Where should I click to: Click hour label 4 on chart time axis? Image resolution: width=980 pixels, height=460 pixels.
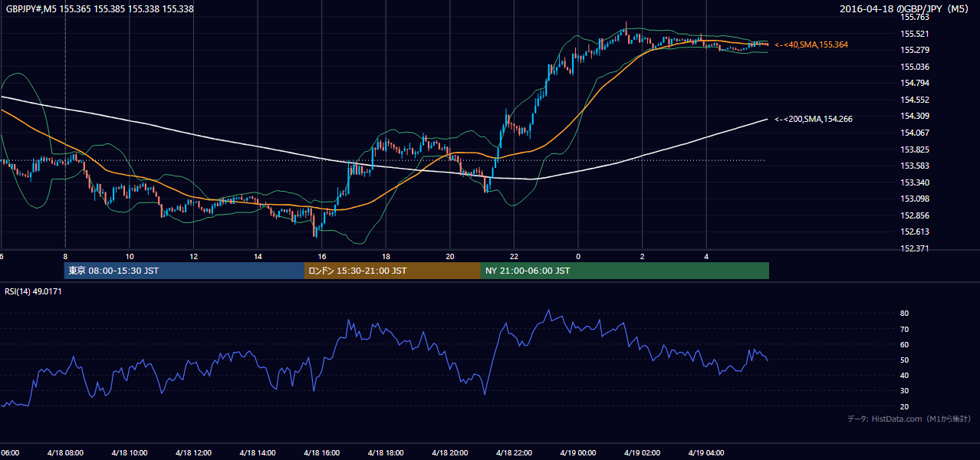click(706, 256)
